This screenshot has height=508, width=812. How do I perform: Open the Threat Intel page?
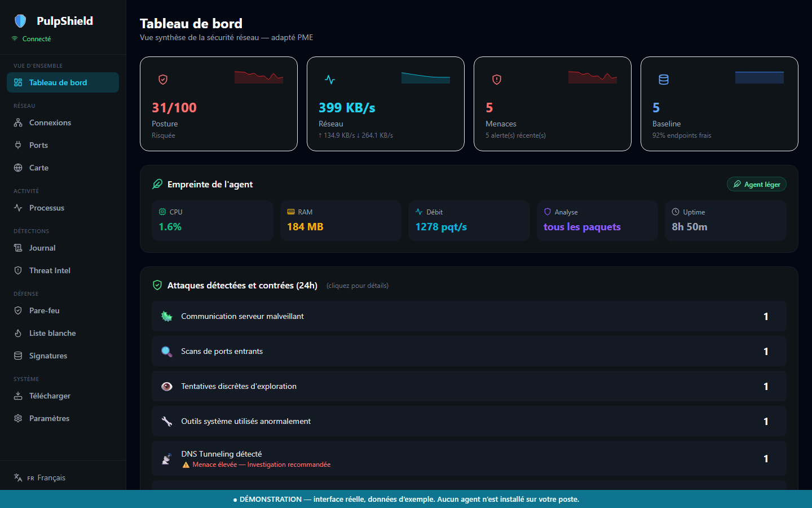[x=63, y=270]
